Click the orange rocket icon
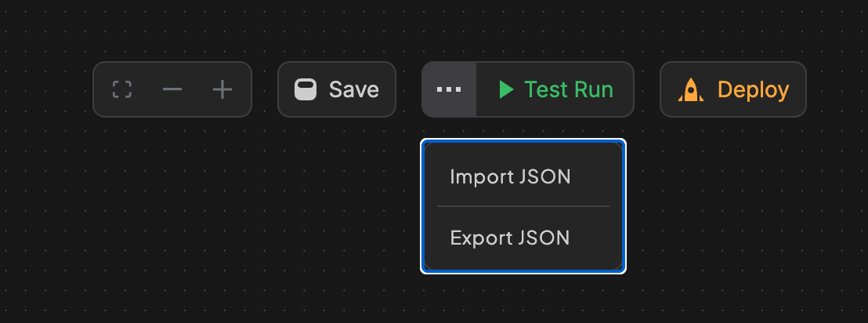Image resolution: width=868 pixels, height=323 pixels. tap(690, 90)
